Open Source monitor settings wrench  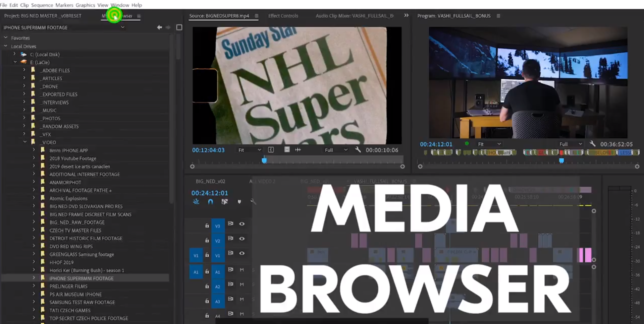[x=358, y=150]
